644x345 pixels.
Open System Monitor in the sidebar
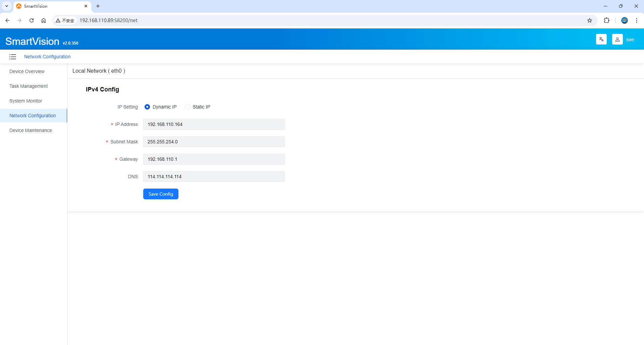[x=26, y=101]
